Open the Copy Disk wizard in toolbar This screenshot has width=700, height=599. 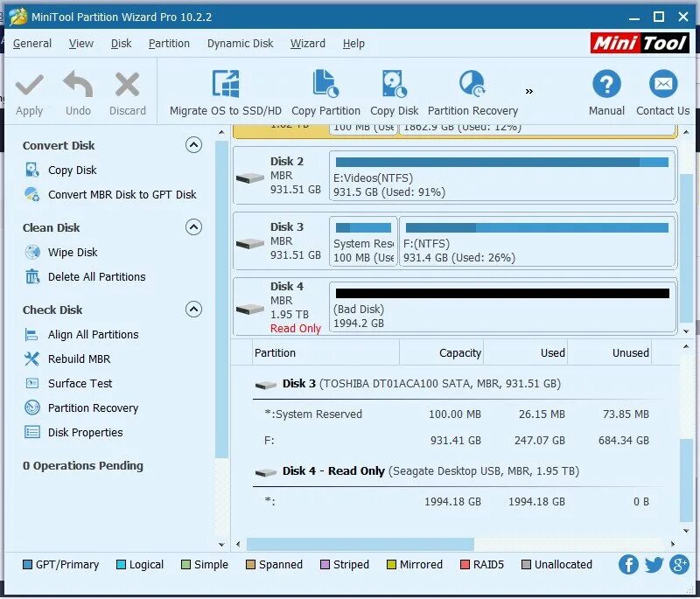tap(395, 94)
